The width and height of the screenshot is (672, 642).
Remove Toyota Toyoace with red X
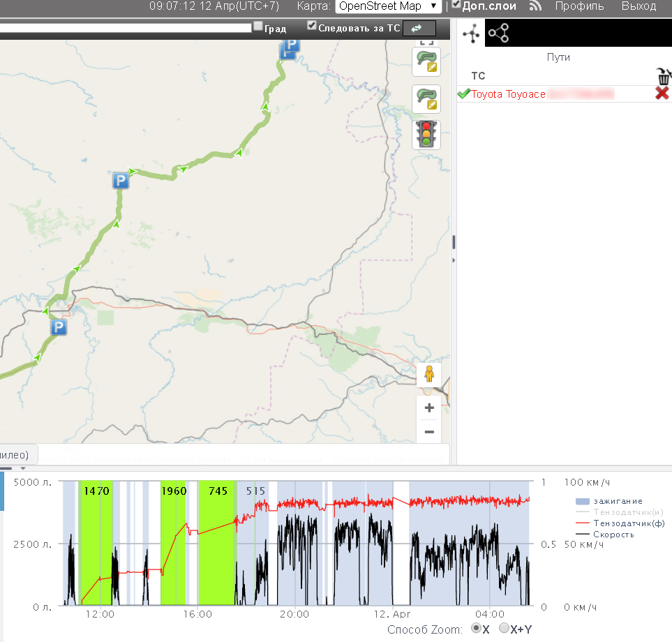pyautogui.click(x=662, y=94)
